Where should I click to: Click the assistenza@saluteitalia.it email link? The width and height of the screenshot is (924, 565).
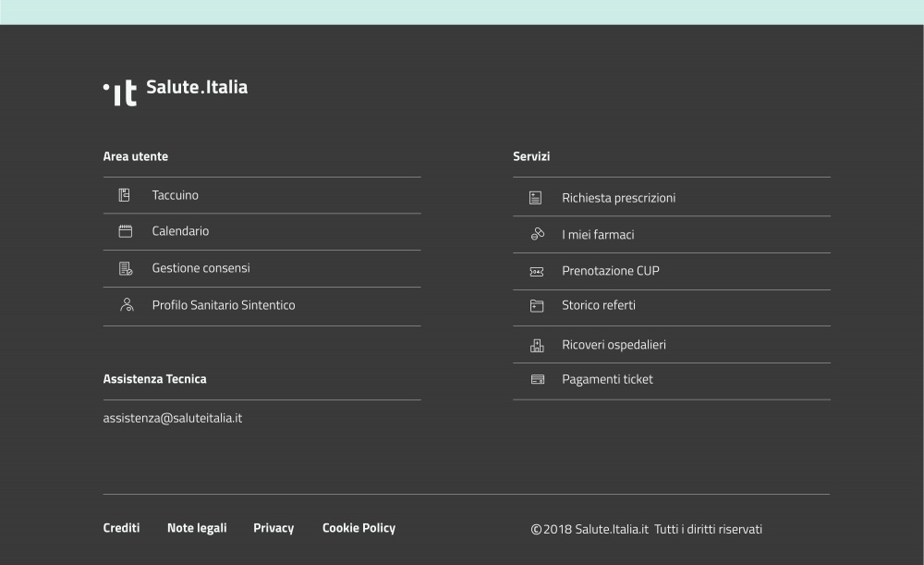point(173,418)
